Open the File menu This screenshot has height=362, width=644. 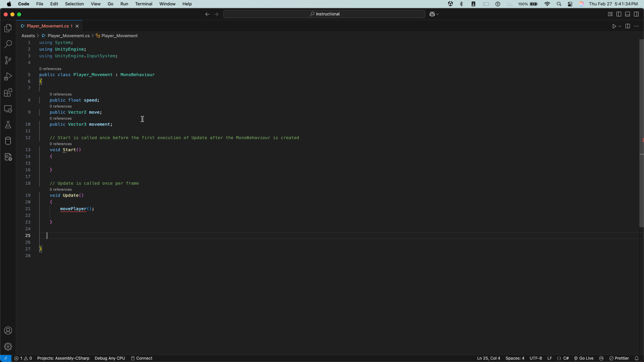[x=40, y=4]
